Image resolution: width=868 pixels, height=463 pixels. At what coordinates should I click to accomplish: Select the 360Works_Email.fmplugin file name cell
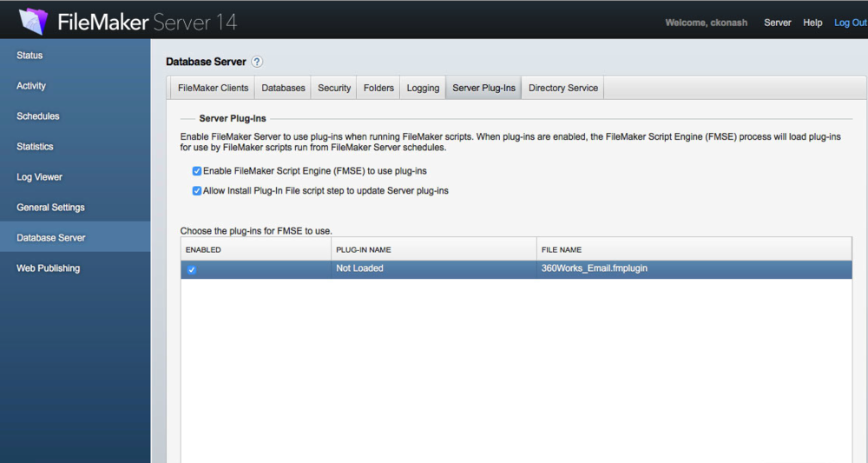(694, 269)
